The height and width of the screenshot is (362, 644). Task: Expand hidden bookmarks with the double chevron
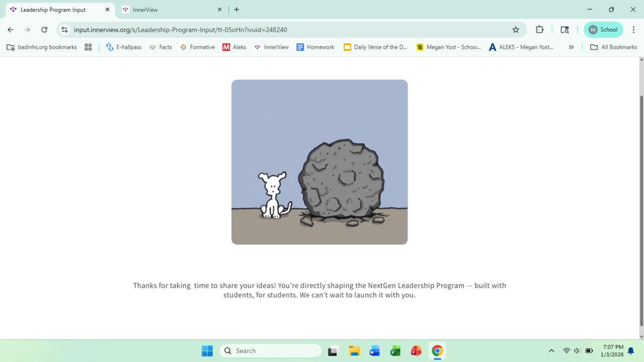[x=571, y=47]
